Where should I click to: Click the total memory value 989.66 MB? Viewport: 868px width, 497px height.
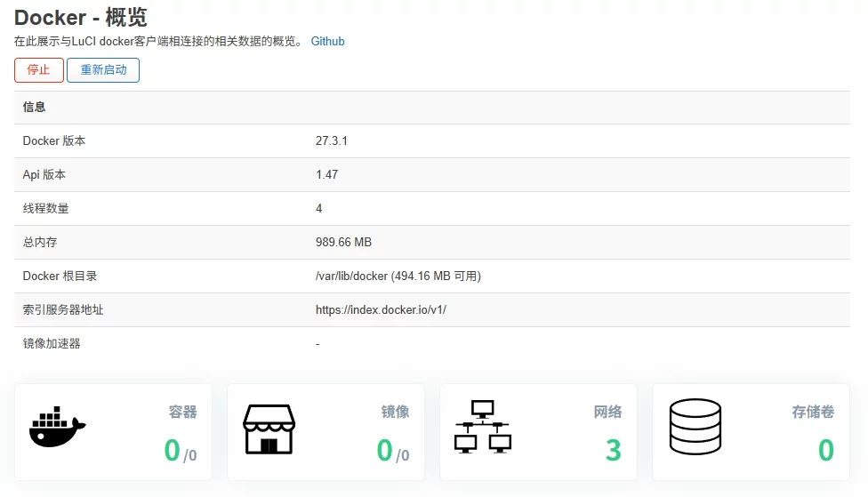point(343,243)
